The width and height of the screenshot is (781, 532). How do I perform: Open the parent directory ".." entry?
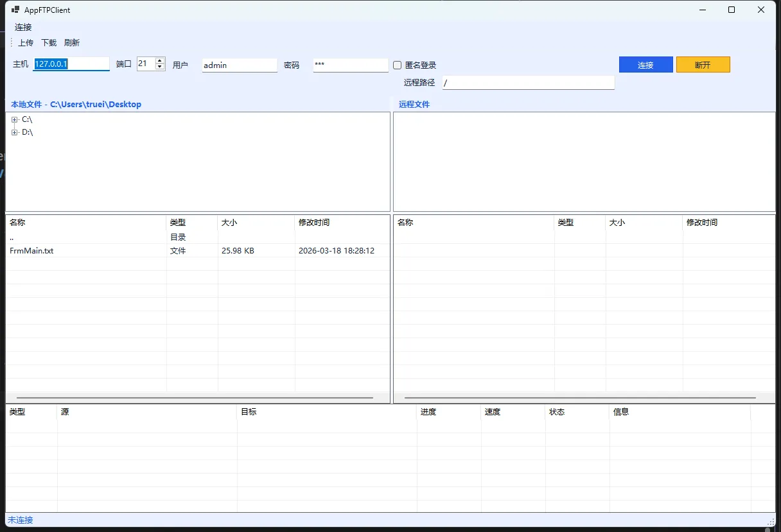[x=12, y=237]
